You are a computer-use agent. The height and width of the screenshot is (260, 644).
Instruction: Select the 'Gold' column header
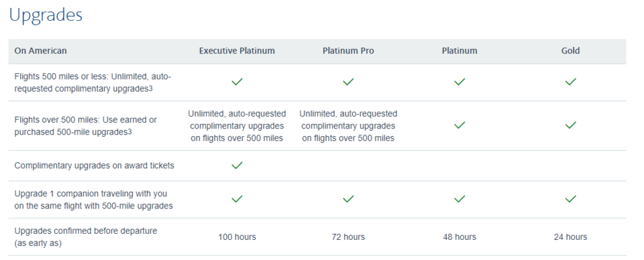coord(570,51)
